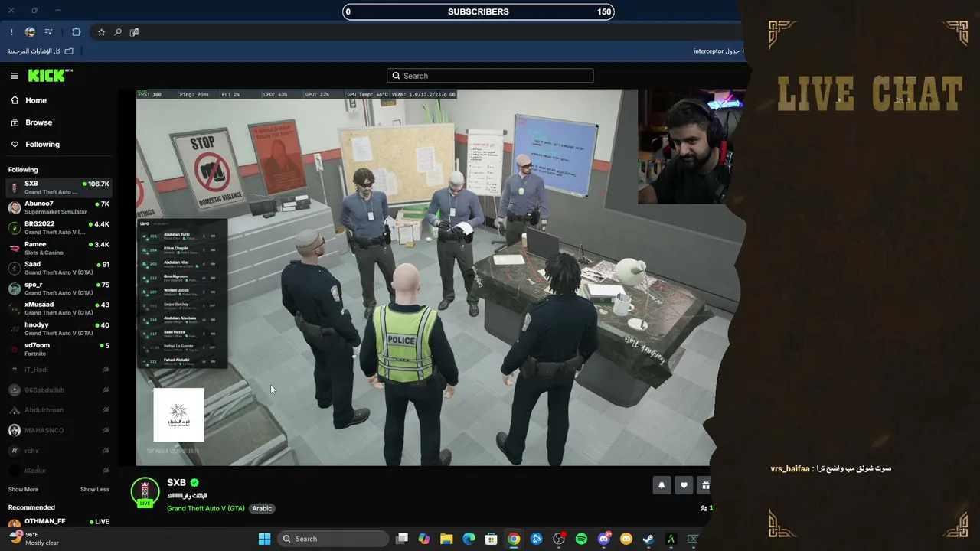Image resolution: width=980 pixels, height=551 pixels.
Task: Select the Arabic language tag
Action: pos(262,509)
